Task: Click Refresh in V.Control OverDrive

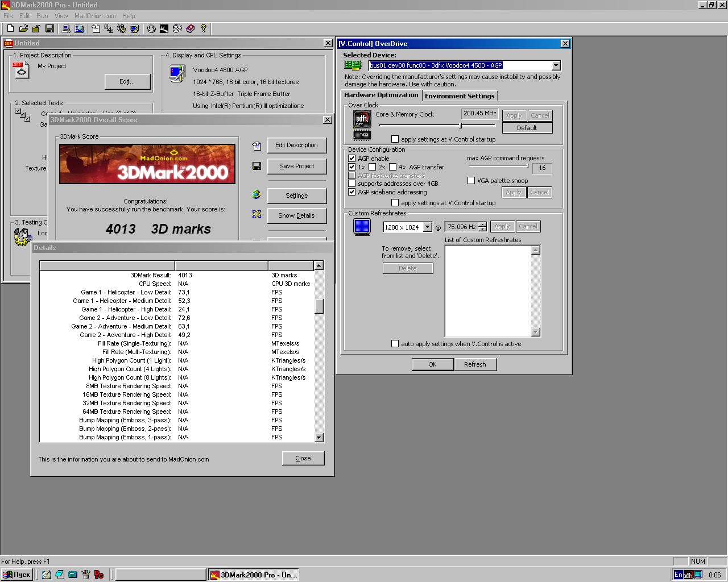Action: (x=475, y=364)
